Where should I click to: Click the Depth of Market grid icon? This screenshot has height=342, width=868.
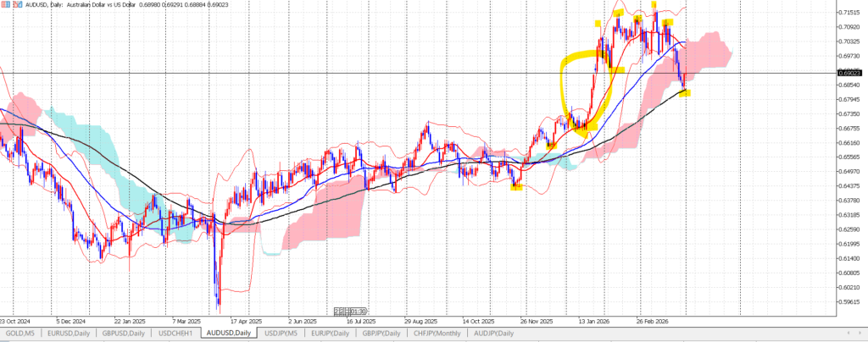tap(6, 5)
